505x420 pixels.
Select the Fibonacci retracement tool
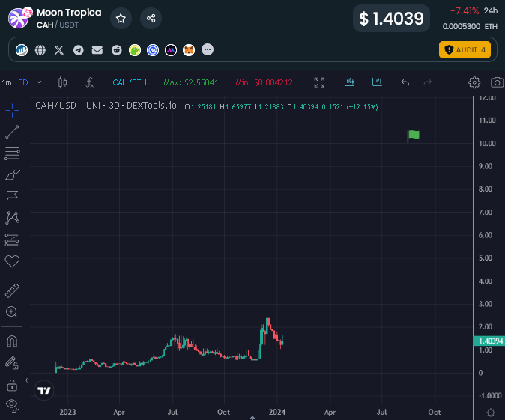(x=12, y=153)
